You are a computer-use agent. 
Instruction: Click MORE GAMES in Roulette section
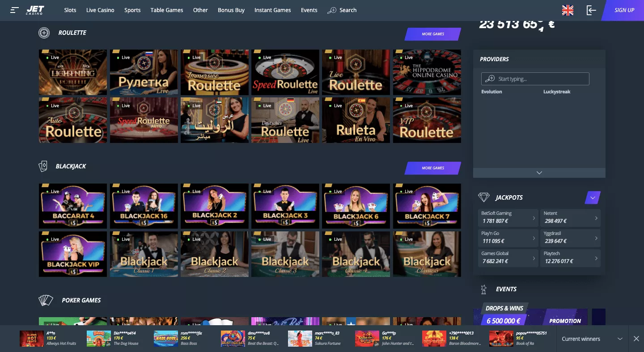pos(432,34)
